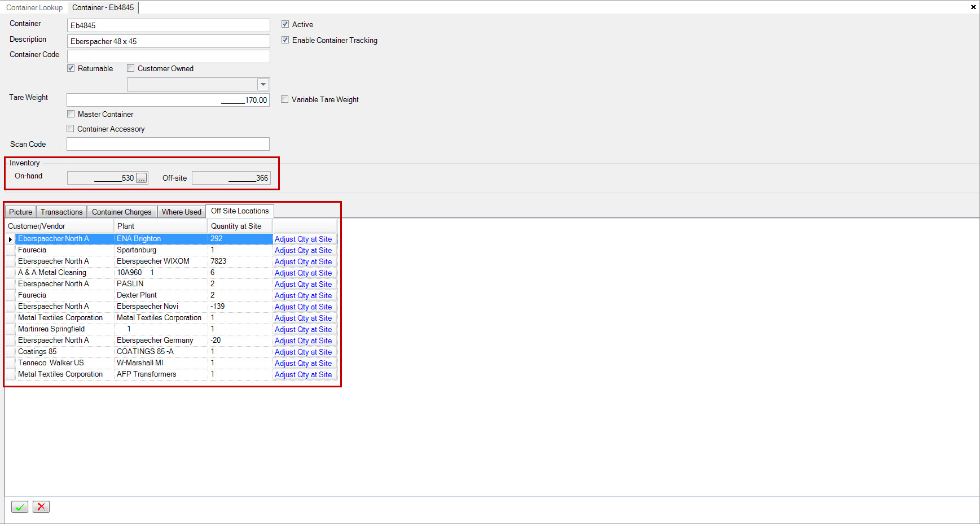The height and width of the screenshot is (524, 980).
Task: Click Adjust Qty at Site for Eberspaecher Novi
Action: click(304, 307)
